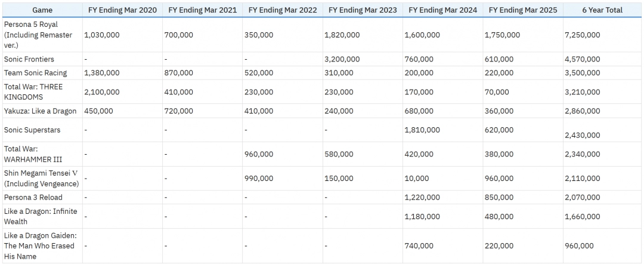This screenshot has height=264, width=644.
Task: Click the FY Ending Mar 2023 header
Action: (x=363, y=10)
